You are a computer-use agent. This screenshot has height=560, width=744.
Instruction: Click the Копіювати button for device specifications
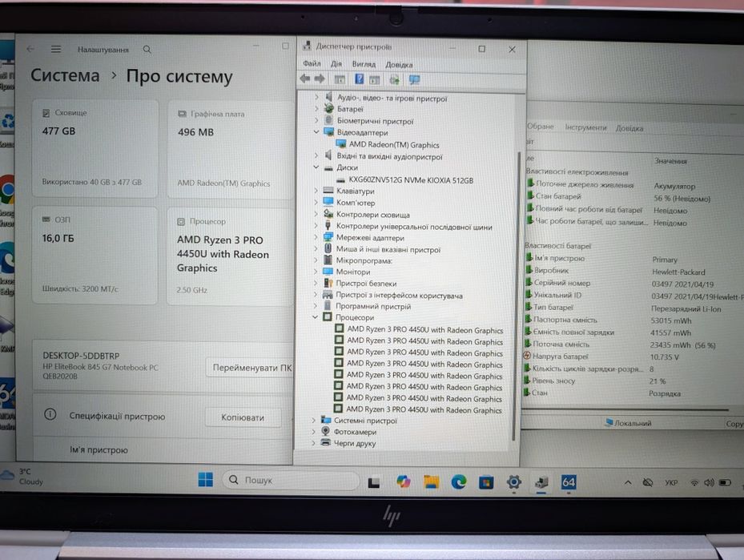click(243, 417)
